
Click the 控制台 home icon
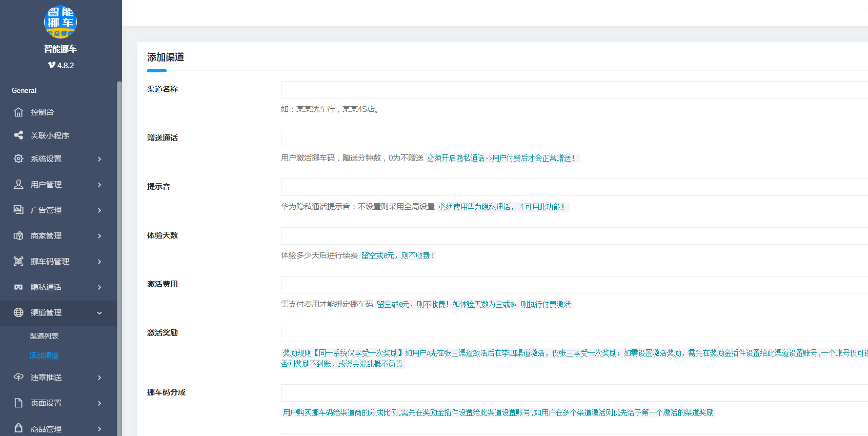click(18, 112)
